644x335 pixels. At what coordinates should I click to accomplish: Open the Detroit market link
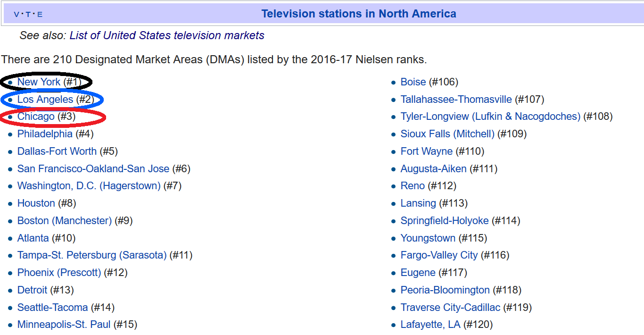point(33,290)
